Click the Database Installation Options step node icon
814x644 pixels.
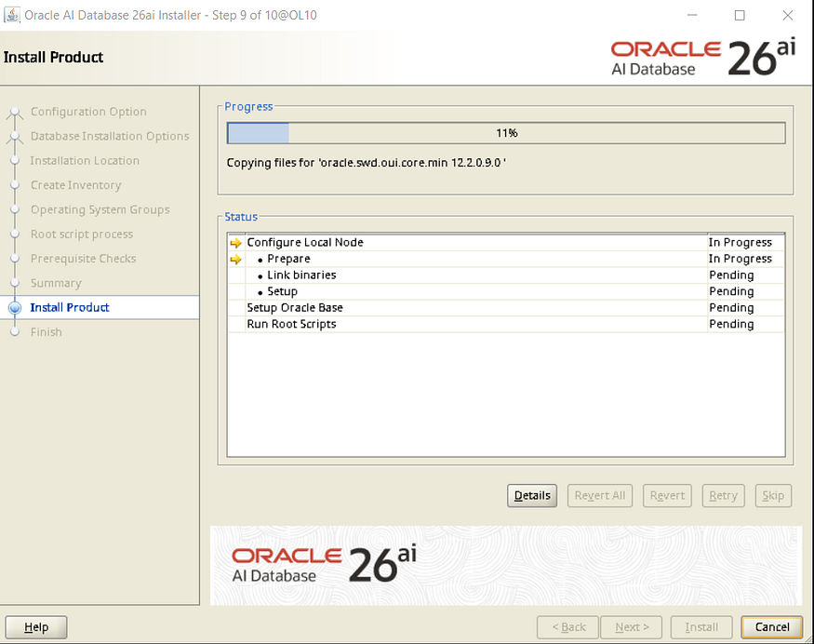15,137
